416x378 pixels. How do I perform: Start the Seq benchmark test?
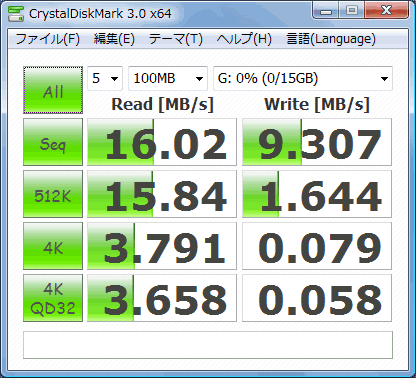pos(53,142)
